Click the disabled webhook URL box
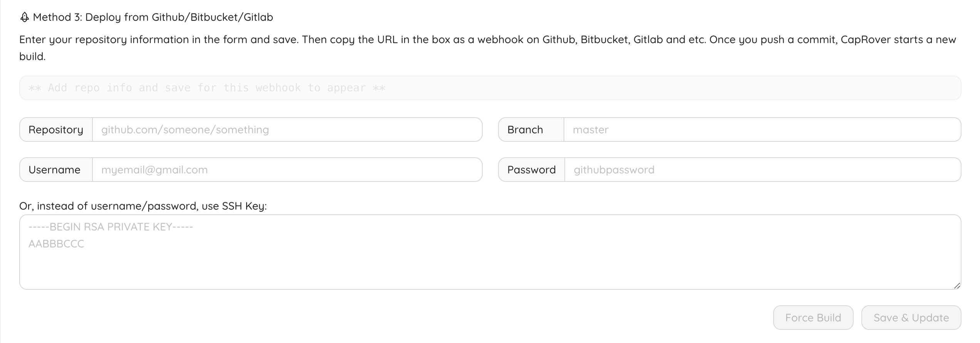The height and width of the screenshot is (343, 980). click(x=490, y=88)
